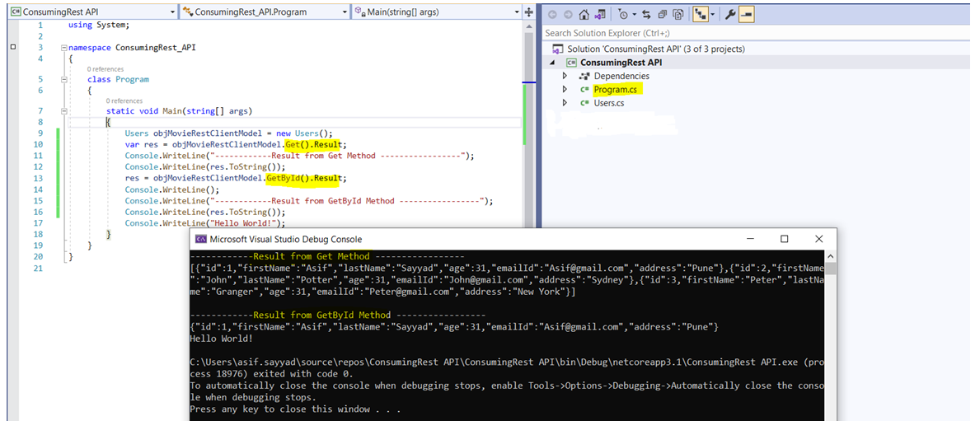The height and width of the screenshot is (430, 980).
Task: Minimize the Debug Console window
Action: pos(750,239)
